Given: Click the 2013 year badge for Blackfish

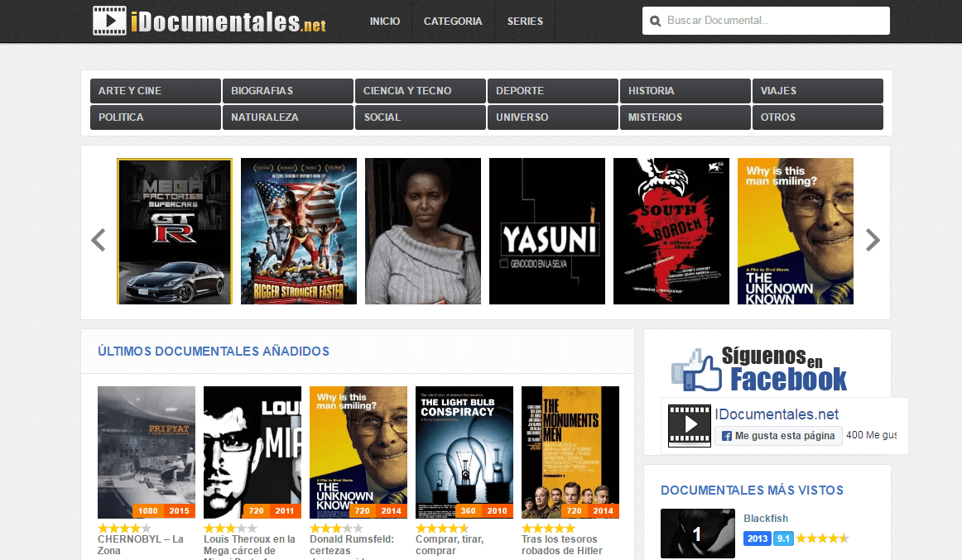Looking at the screenshot, I should (x=757, y=538).
